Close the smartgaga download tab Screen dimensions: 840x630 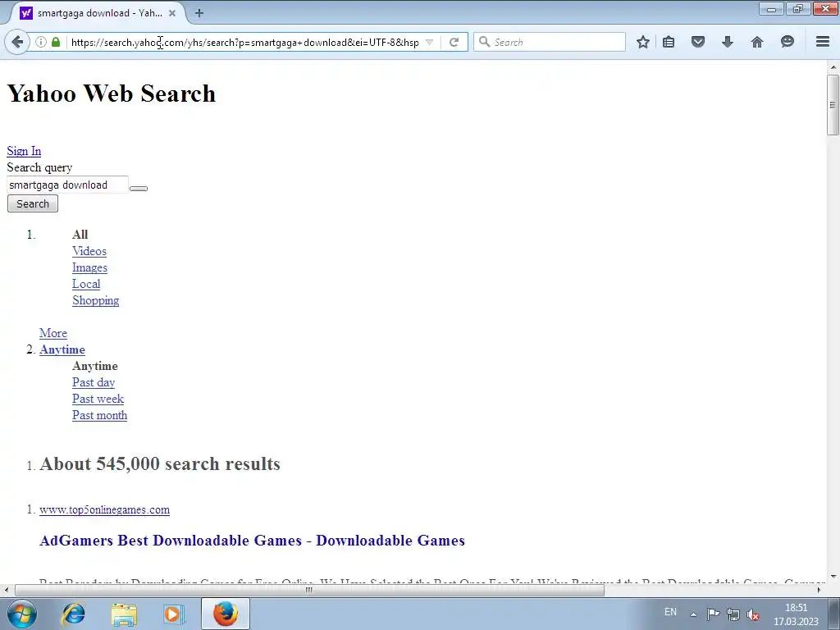coord(172,13)
